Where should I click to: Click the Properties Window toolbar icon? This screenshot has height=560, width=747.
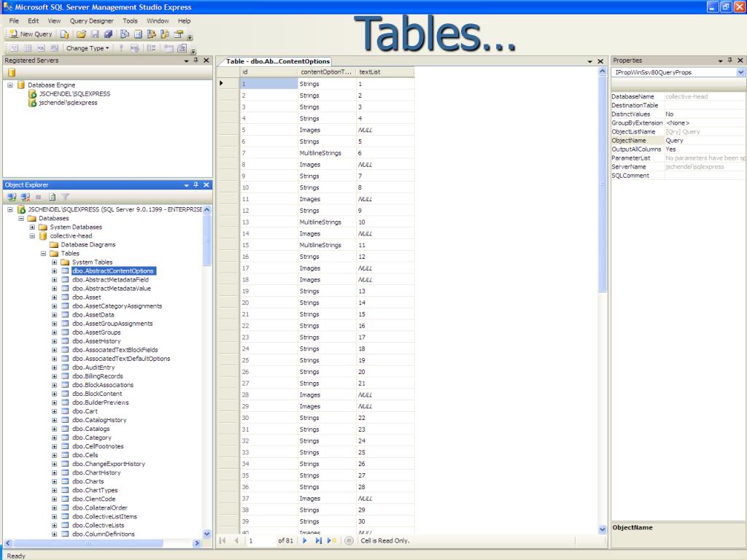pos(178,34)
